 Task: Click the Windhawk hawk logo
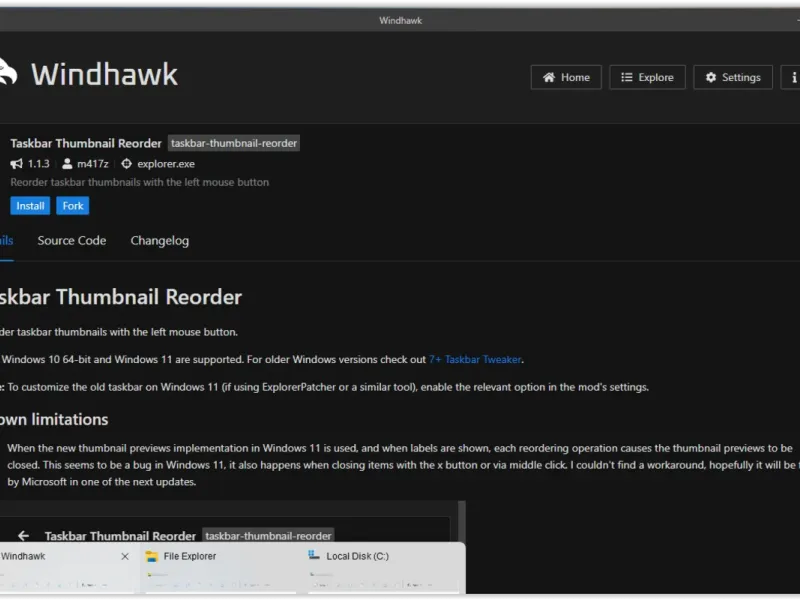pos(8,71)
